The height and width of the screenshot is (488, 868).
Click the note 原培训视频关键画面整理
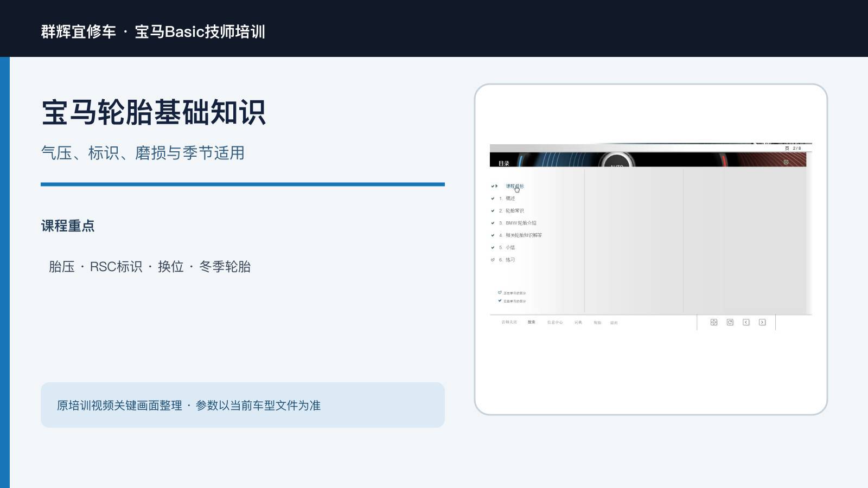pos(119,406)
